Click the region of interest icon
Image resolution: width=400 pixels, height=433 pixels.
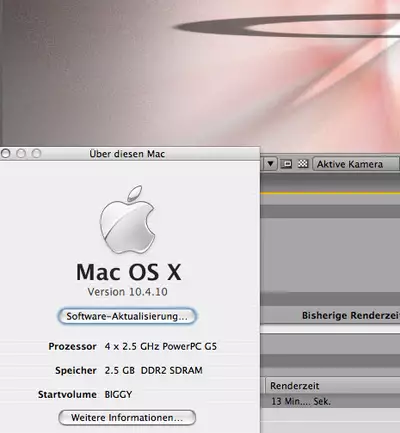tap(287, 164)
